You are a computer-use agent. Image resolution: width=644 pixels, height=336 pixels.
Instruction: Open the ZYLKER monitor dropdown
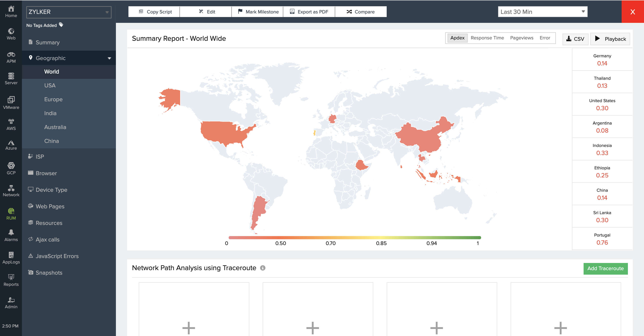[69, 12]
